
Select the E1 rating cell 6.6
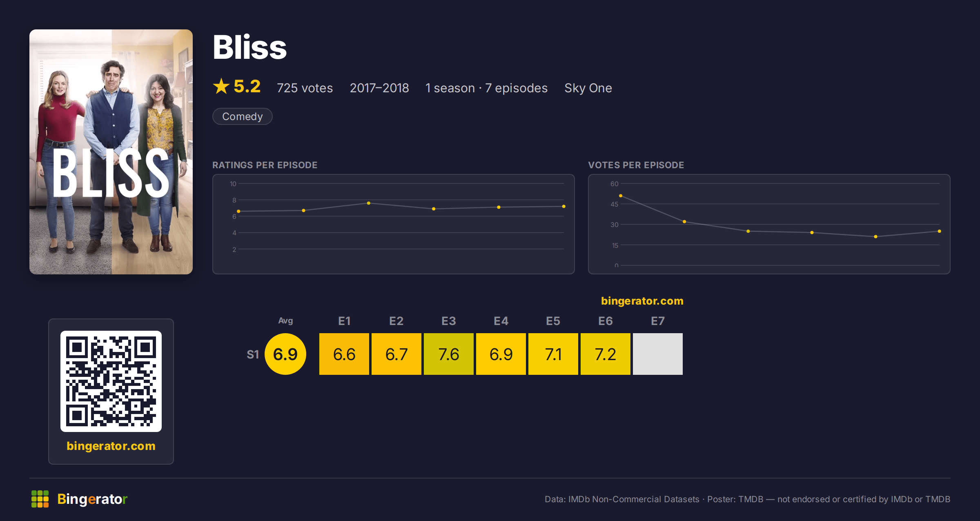[x=344, y=354]
